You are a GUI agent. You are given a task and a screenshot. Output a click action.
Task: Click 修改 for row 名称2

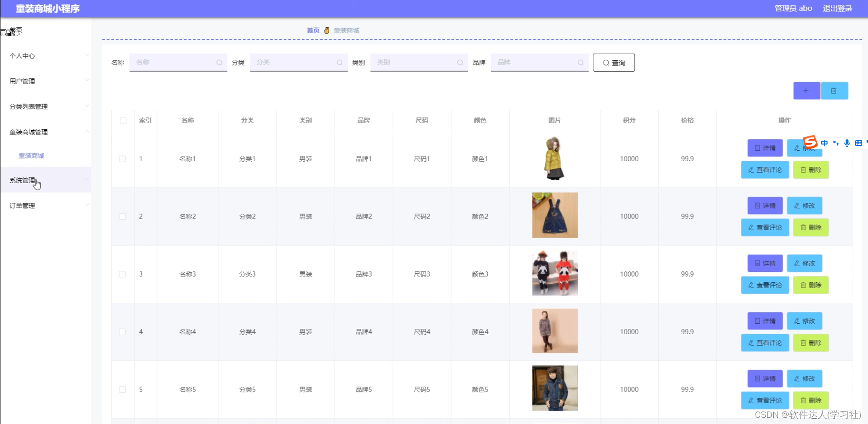coord(804,206)
